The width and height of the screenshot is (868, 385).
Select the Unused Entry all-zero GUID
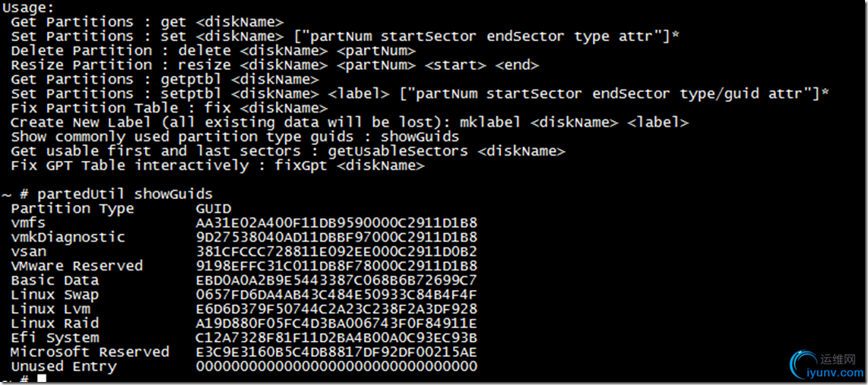336,367
